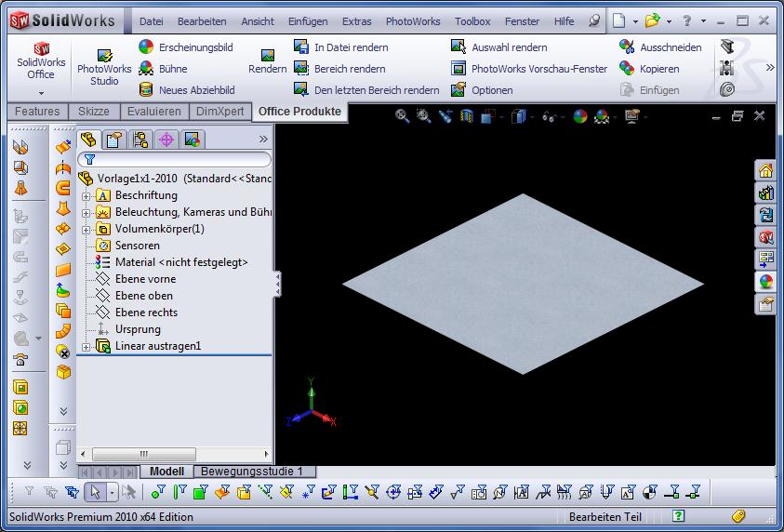Click the Neues Abziehbild decal icon
The image size is (784, 532).
(146, 90)
